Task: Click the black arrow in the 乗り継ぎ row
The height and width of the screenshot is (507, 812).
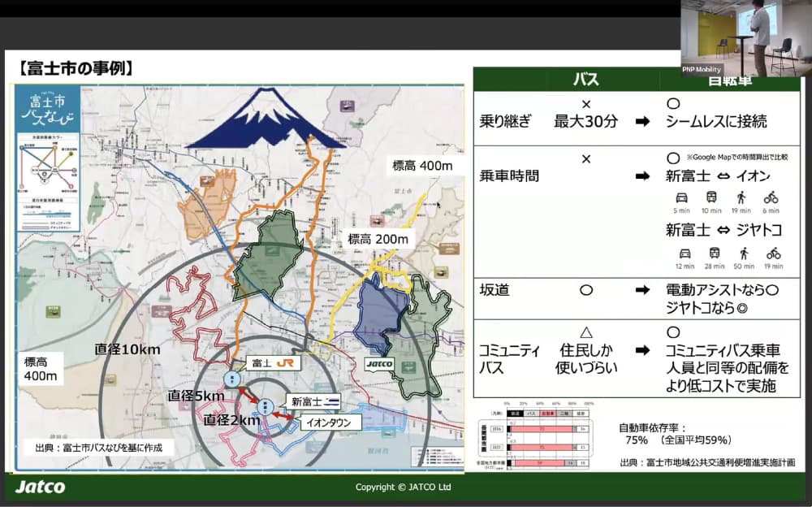Action: coord(642,121)
